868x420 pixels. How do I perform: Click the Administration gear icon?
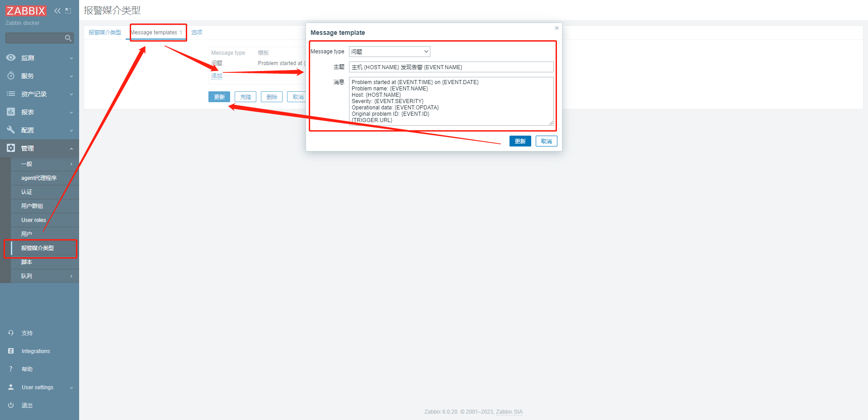click(11, 148)
